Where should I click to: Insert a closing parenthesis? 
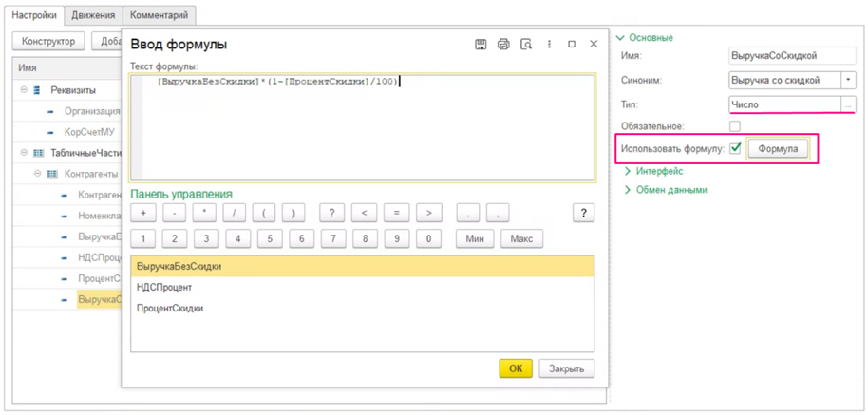[x=294, y=213]
